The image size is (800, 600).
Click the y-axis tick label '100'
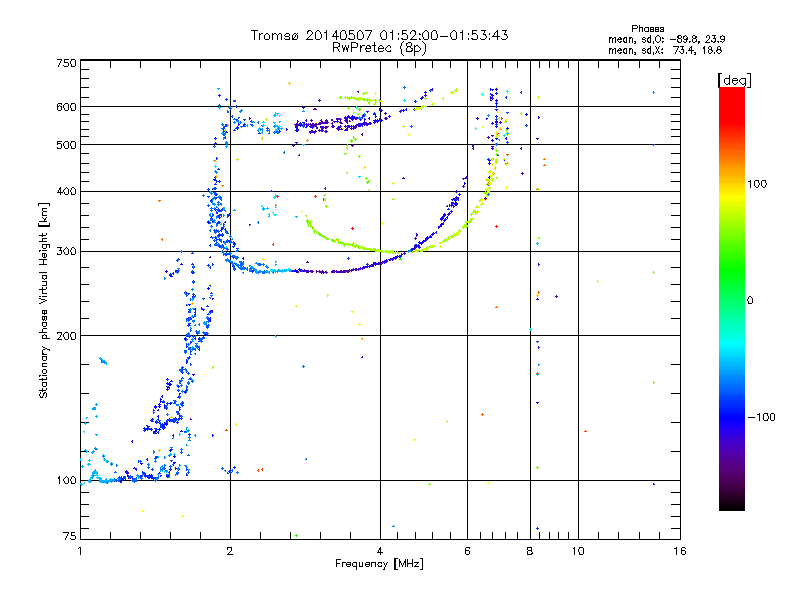(66, 480)
